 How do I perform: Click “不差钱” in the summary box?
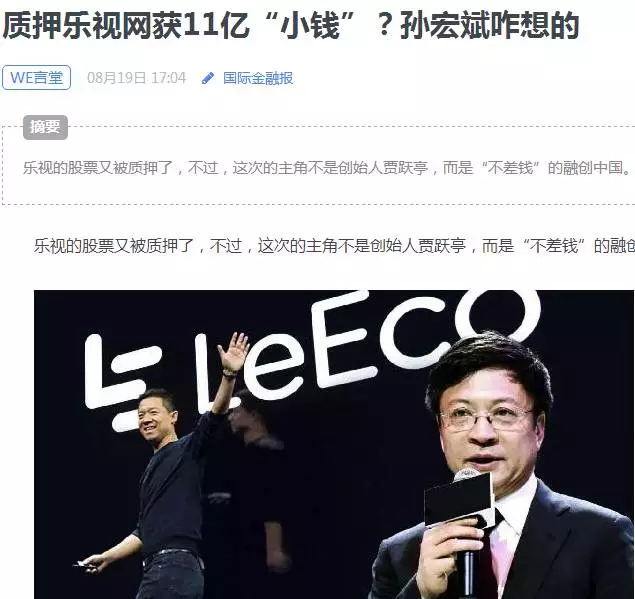510,168
